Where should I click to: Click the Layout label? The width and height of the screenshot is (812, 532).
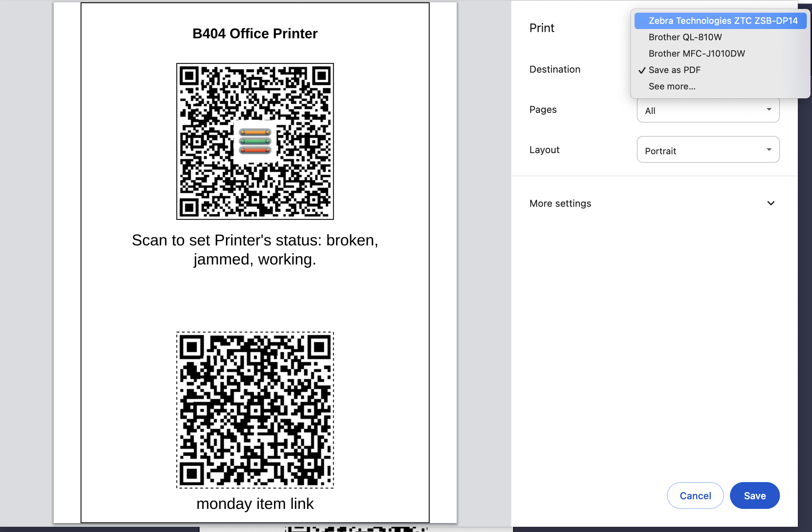click(544, 150)
